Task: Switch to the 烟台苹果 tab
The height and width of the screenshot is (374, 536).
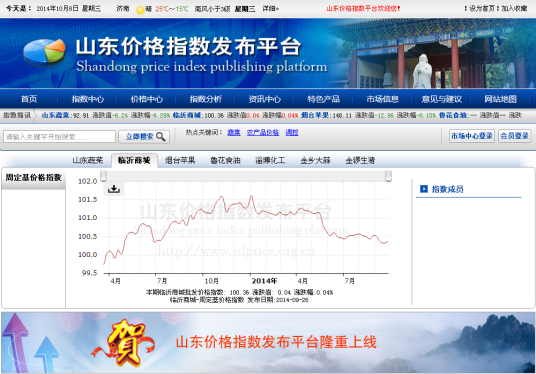Action: (x=180, y=160)
